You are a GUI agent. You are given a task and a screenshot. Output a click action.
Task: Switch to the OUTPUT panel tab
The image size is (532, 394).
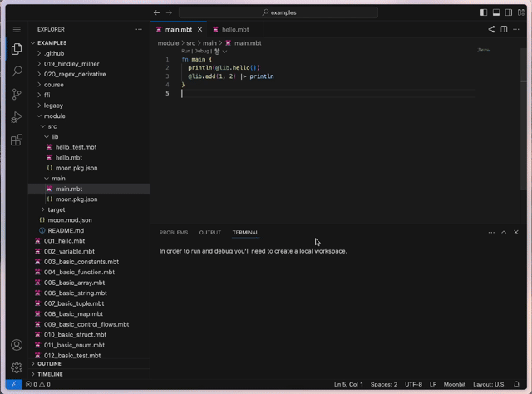tap(210, 233)
